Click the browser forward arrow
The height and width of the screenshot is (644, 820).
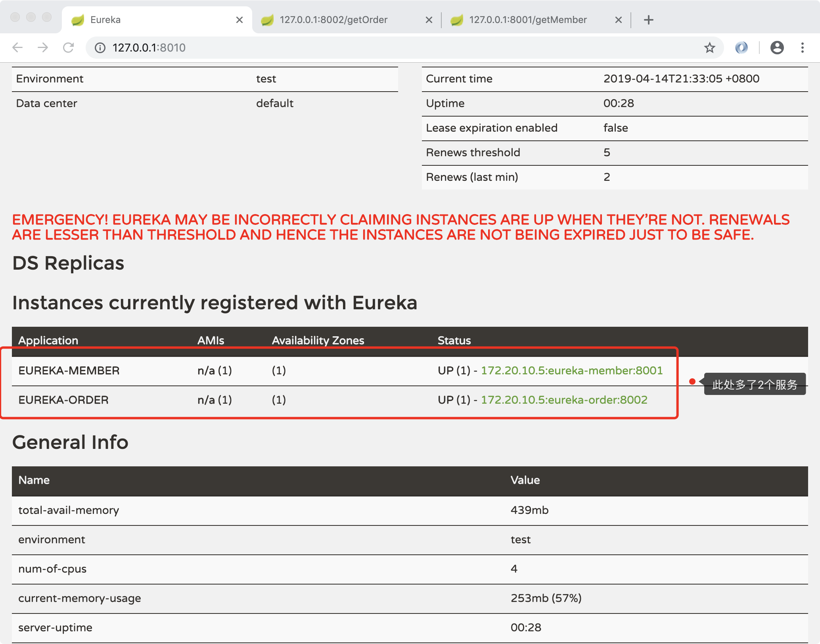tap(43, 48)
